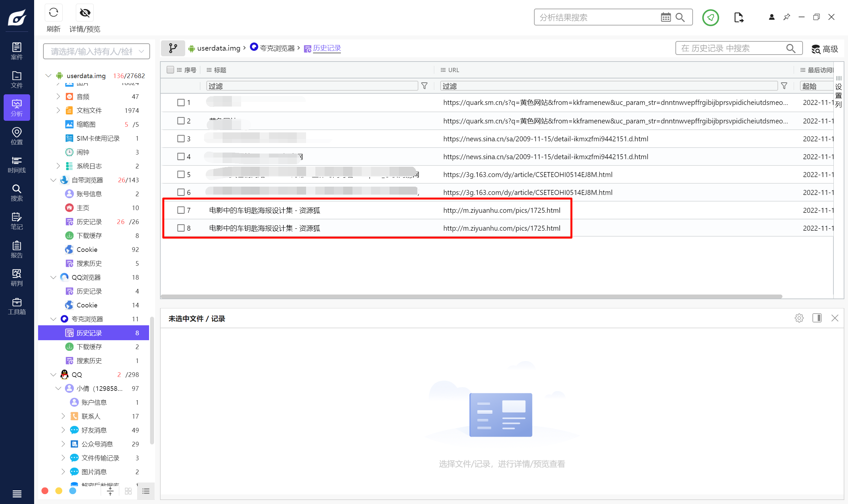Open the 案件 sidebar section
The image size is (848, 504).
[x=17, y=51]
